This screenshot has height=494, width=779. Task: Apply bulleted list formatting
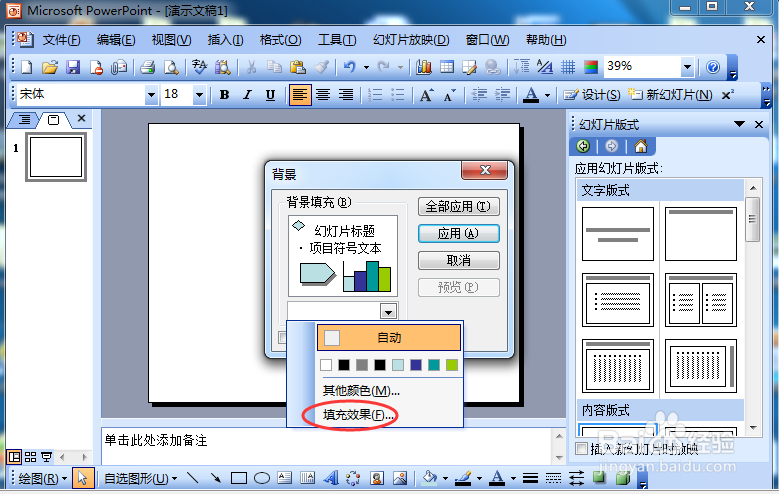[x=398, y=94]
